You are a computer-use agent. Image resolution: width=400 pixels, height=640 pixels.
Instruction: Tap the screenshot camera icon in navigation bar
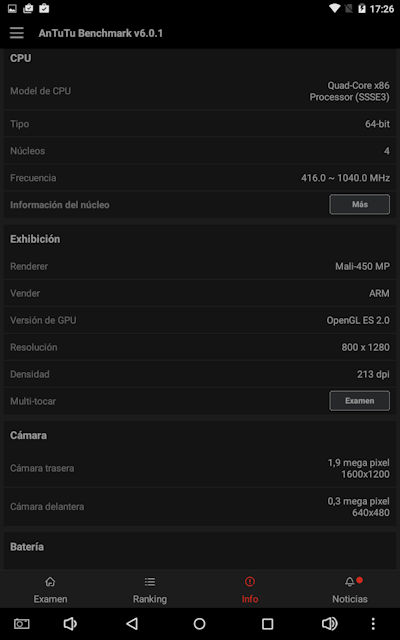[x=22, y=624]
